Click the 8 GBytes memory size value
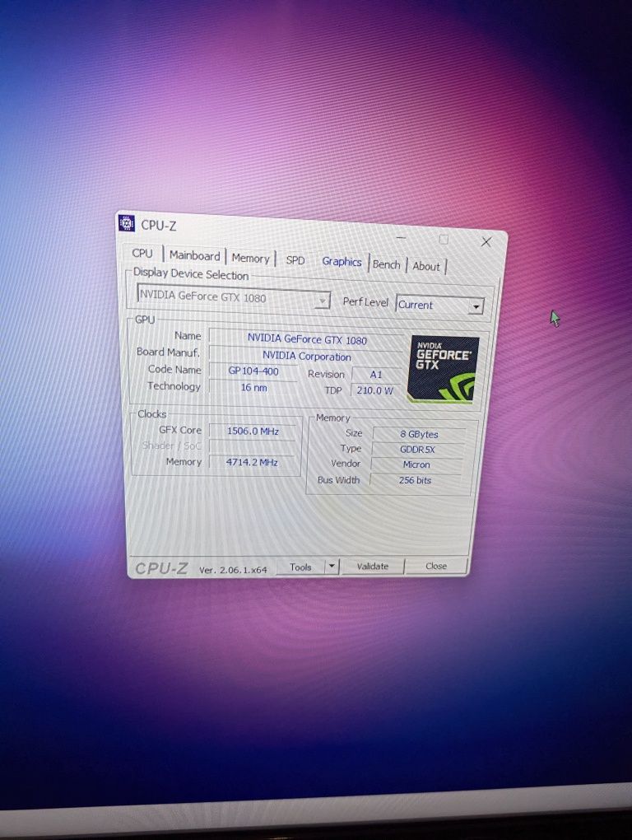 pyautogui.click(x=419, y=434)
